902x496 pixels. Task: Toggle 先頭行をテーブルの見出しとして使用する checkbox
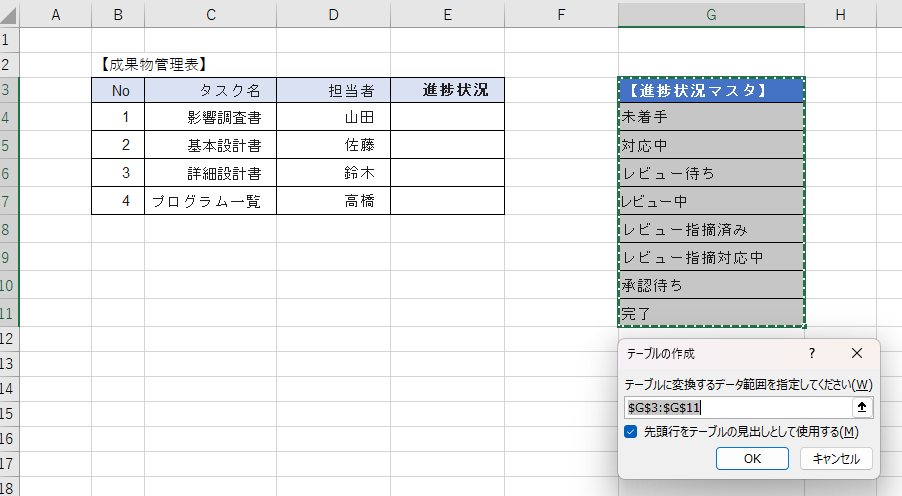click(x=631, y=432)
